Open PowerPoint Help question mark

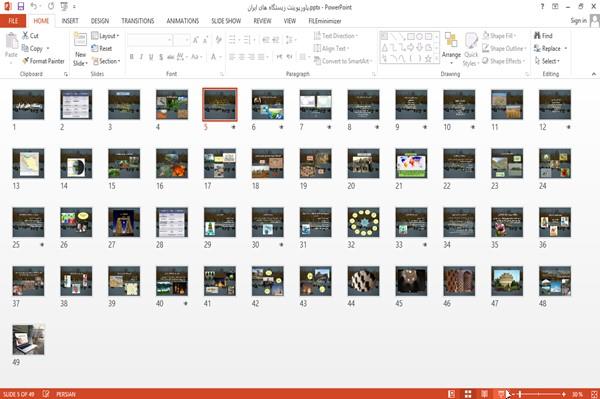[542, 7]
